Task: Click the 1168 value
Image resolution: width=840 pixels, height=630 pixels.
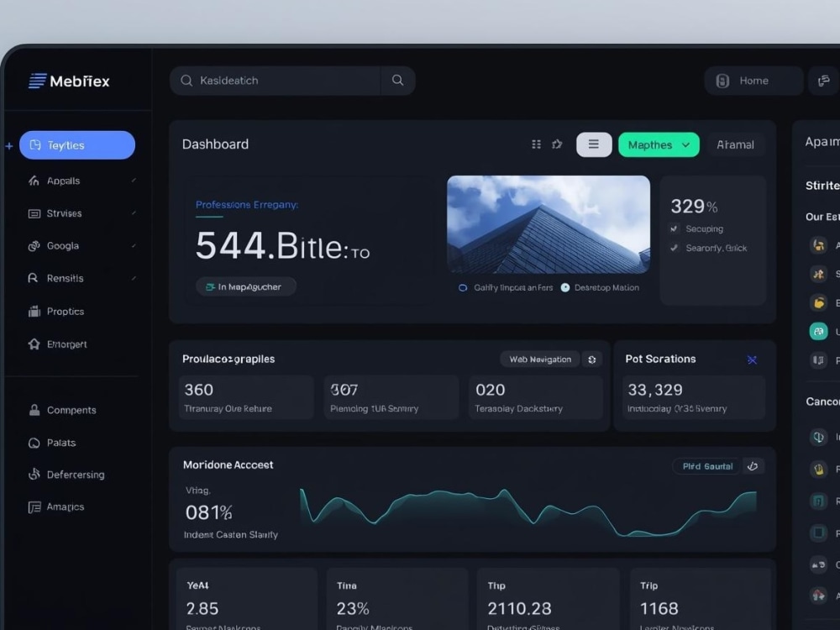Action: click(x=659, y=608)
